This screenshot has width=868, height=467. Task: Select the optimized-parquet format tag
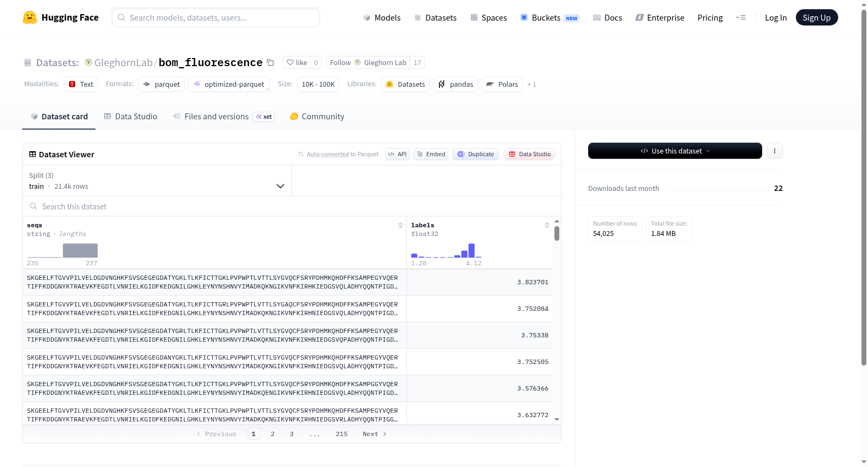229,84
